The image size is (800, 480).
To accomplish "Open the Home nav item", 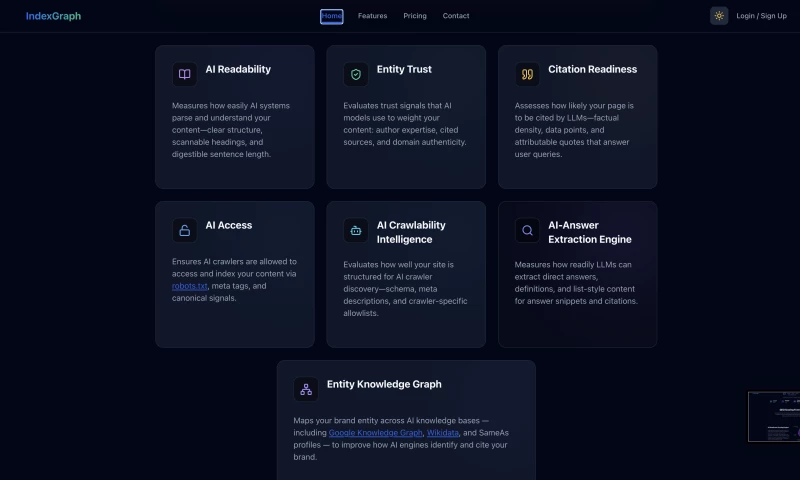I will point(332,16).
